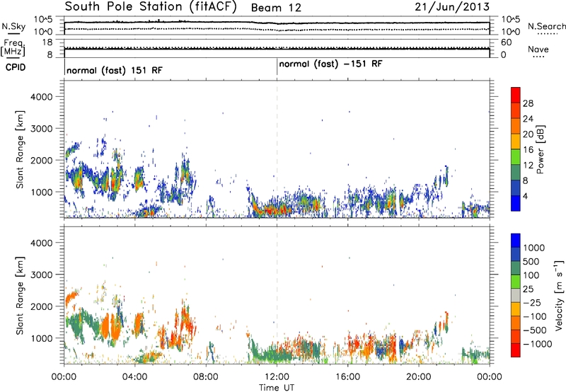Select the "Beam 12" label in the header
Screen dimensions: 566x392
tap(276, 8)
